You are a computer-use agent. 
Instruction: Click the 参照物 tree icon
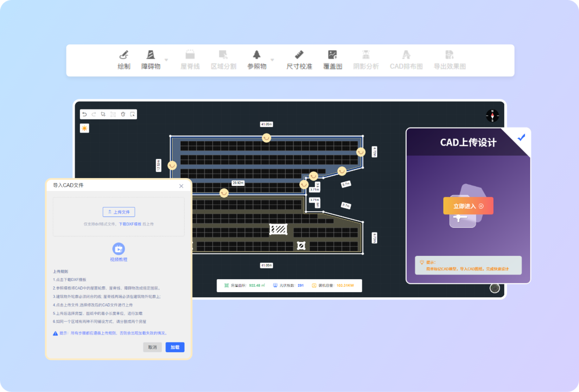point(257,55)
